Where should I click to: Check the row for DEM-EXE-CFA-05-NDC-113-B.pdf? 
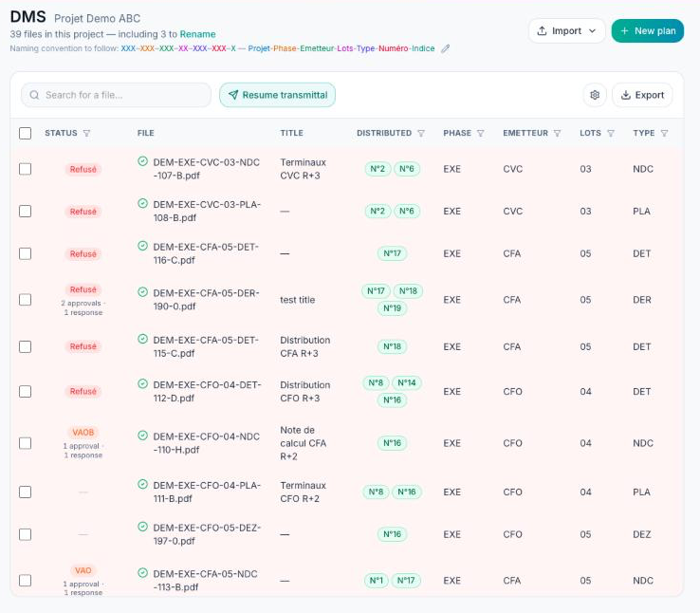click(25, 581)
